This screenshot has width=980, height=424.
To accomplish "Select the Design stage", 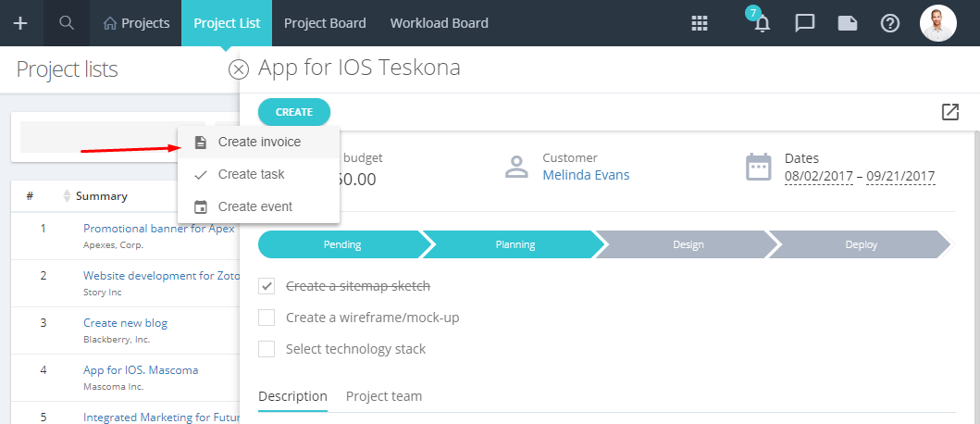I will pos(688,244).
